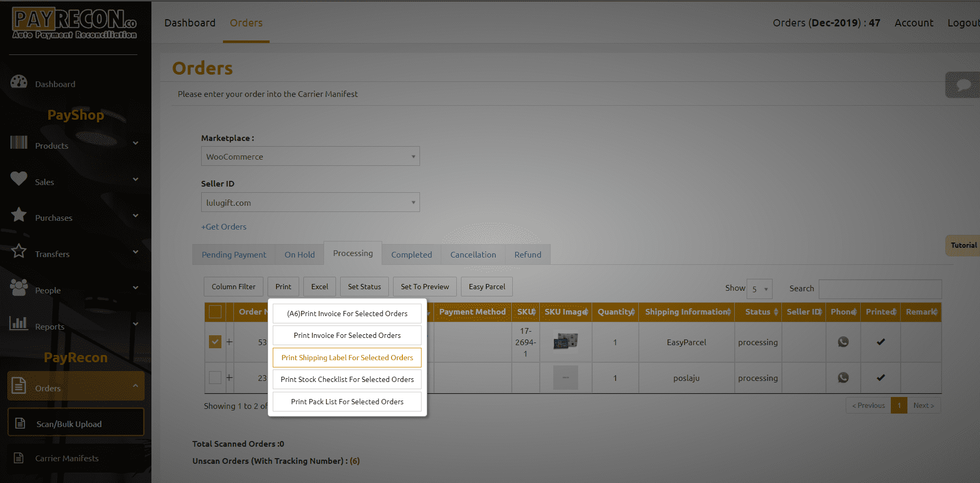This screenshot has width=980, height=483.
Task: Select (A6)Print Invoice For Selected Orders
Action: point(347,314)
